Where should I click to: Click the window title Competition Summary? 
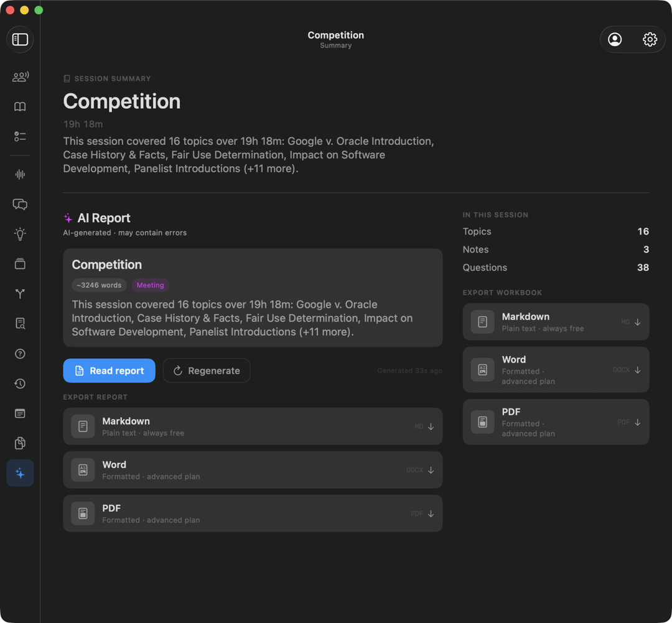coord(335,39)
